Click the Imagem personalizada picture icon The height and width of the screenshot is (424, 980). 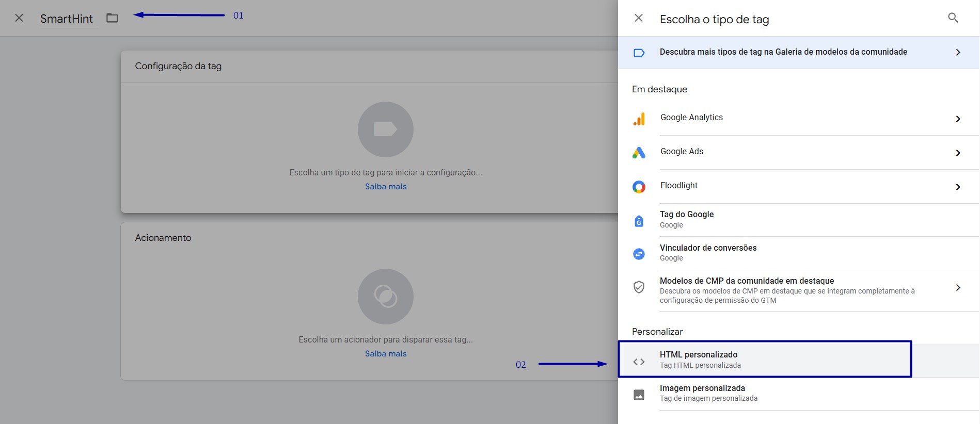tap(639, 395)
